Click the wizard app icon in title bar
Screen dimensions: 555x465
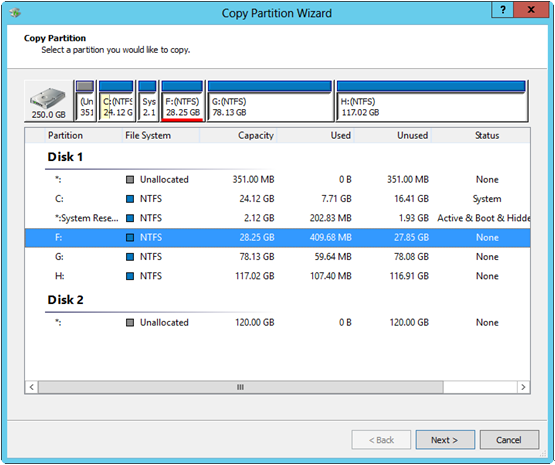(15, 13)
